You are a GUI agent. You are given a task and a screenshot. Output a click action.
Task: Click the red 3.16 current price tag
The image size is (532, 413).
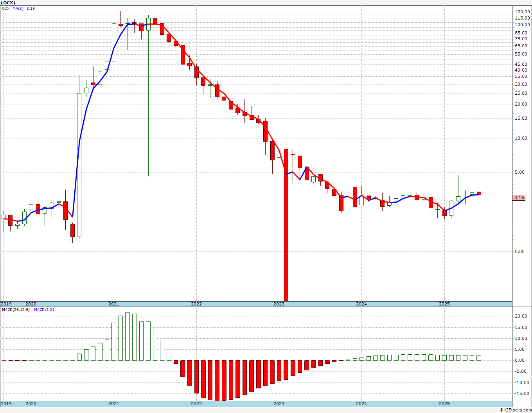[x=519, y=198]
